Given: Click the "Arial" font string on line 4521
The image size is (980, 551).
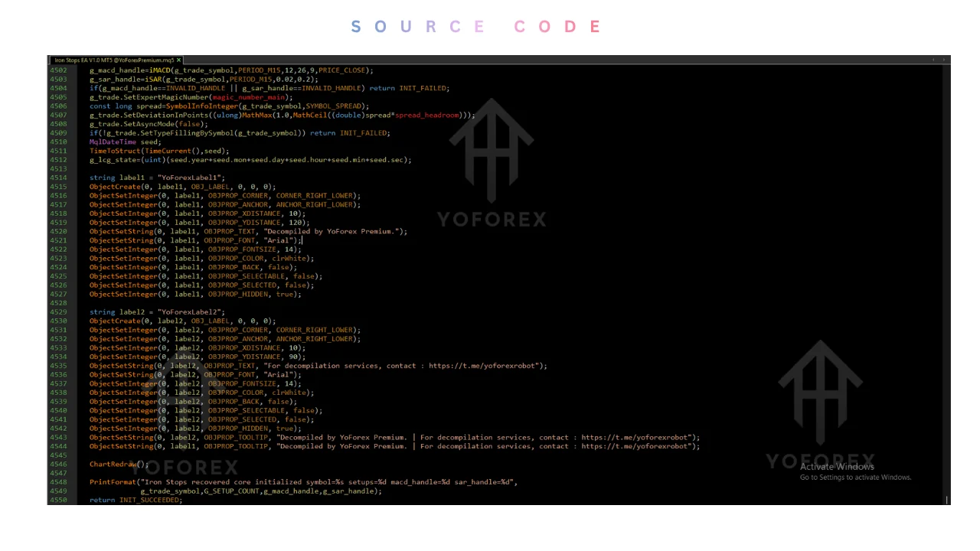Looking at the screenshot, I should pyautogui.click(x=278, y=240).
